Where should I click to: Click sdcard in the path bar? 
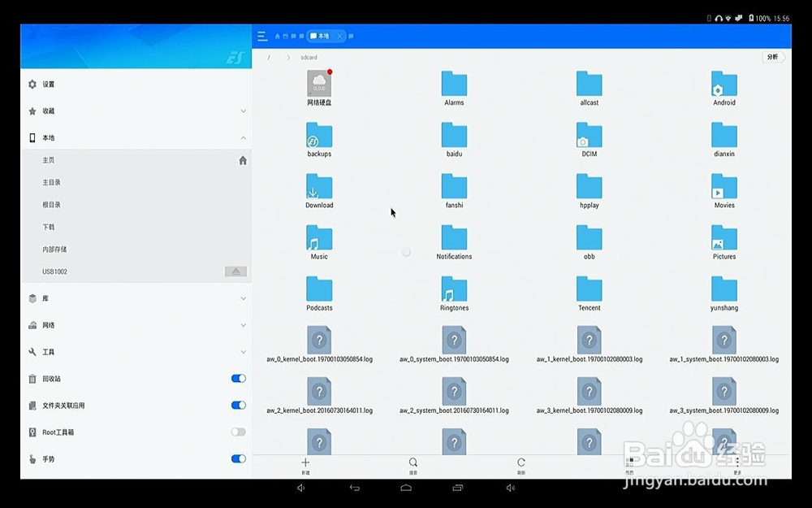tap(309, 57)
